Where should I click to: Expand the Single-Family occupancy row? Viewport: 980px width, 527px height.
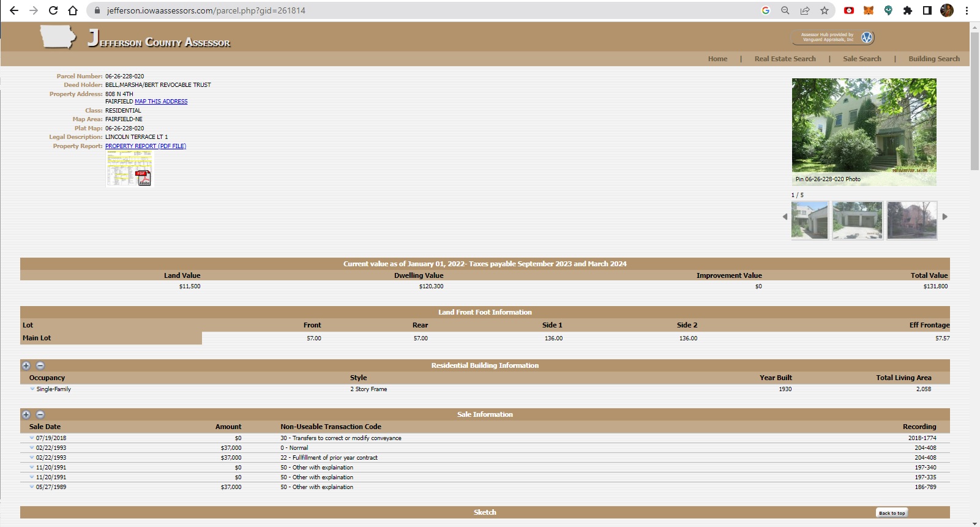click(x=32, y=389)
